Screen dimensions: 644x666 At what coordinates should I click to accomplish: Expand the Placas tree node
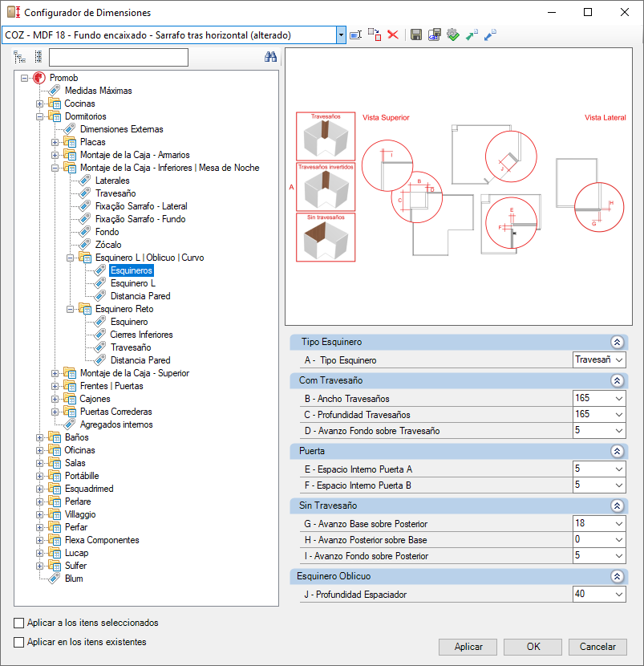[55, 142]
